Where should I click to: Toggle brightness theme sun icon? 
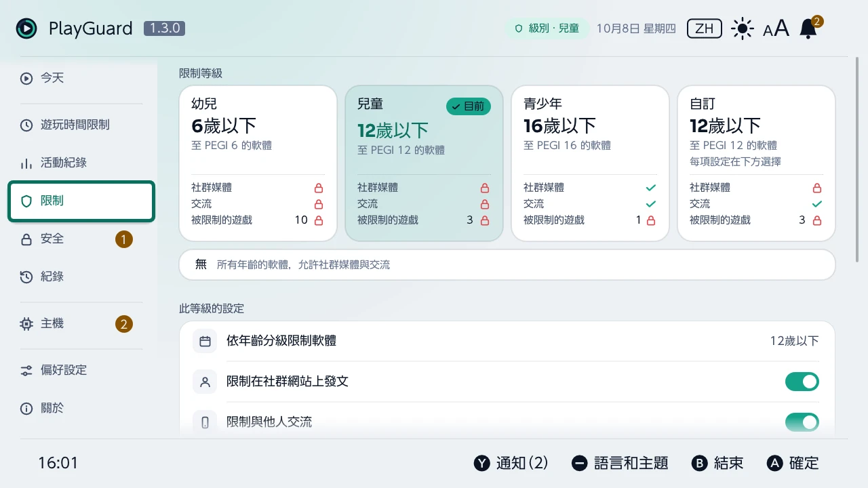743,28
